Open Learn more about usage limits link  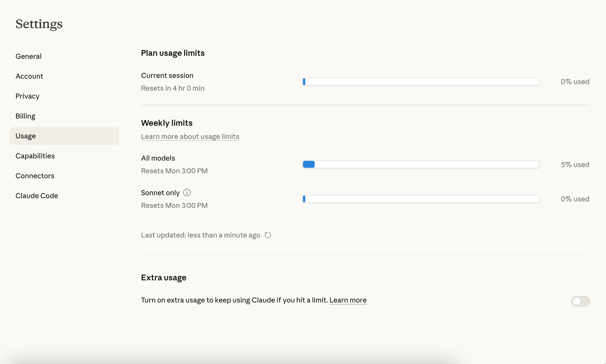[190, 136]
